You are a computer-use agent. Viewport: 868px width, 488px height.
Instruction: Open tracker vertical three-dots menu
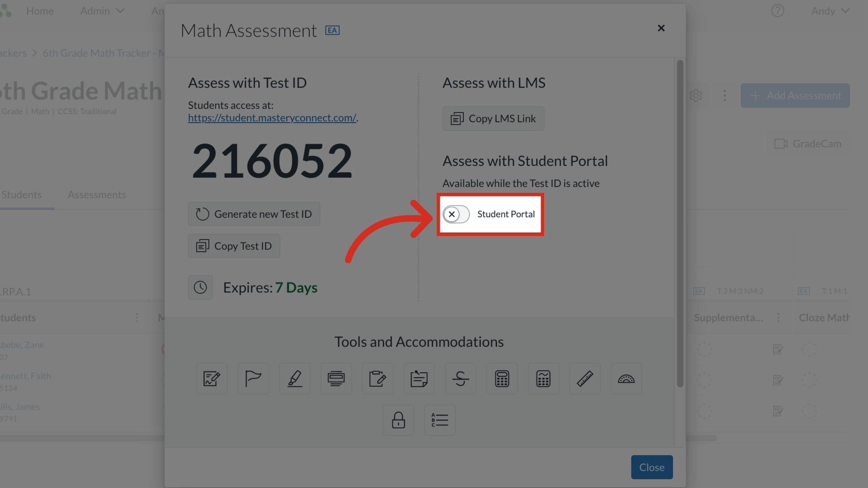point(724,95)
